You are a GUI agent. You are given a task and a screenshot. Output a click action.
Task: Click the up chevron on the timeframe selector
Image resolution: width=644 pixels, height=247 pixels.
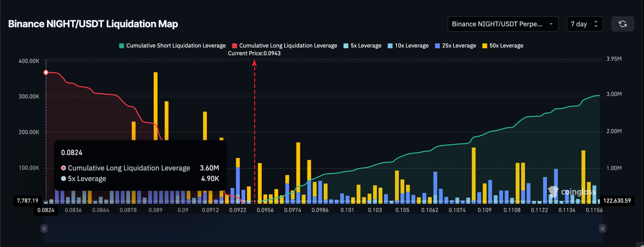[596, 22]
